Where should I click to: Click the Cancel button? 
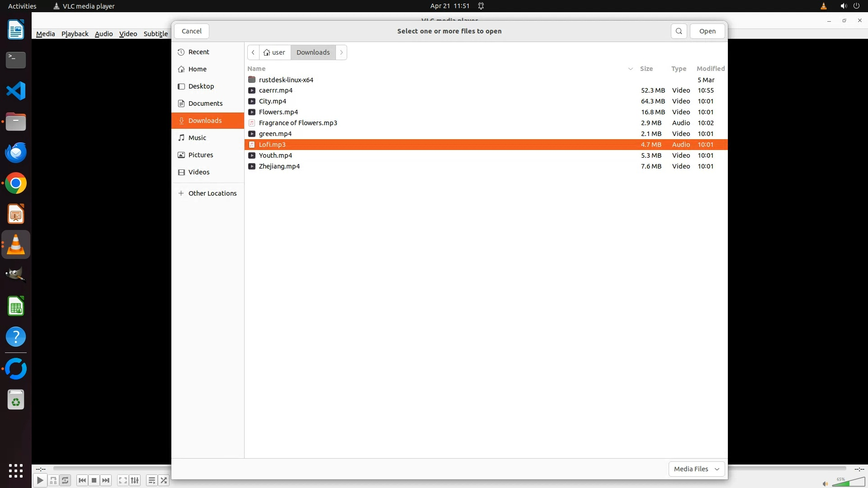point(191,31)
